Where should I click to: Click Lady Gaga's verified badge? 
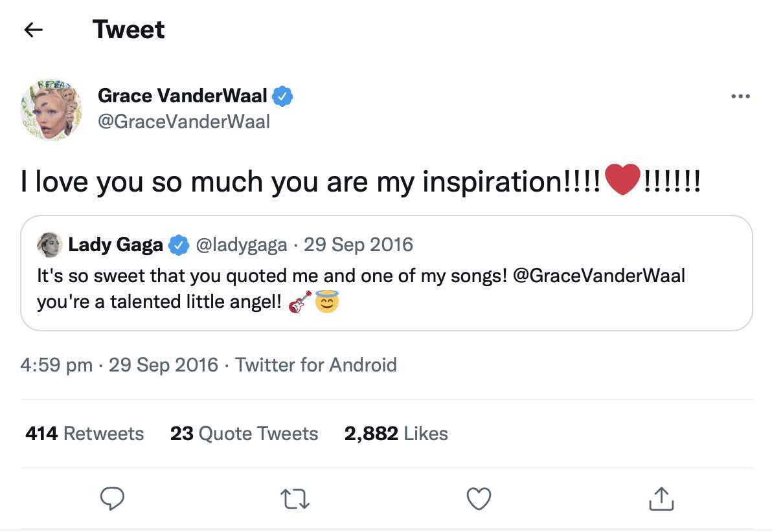coord(179,245)
